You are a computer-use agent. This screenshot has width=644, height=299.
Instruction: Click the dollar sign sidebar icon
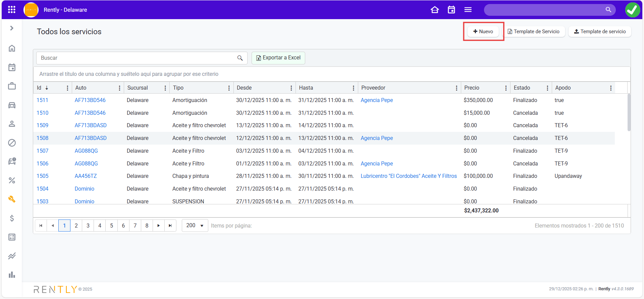[12, 218]
